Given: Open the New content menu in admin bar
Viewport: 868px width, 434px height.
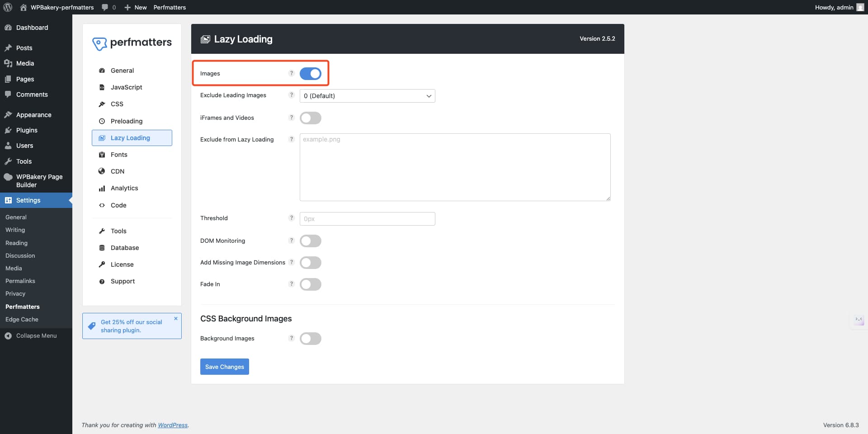Looking at the screenshot, I should point(136,7).
